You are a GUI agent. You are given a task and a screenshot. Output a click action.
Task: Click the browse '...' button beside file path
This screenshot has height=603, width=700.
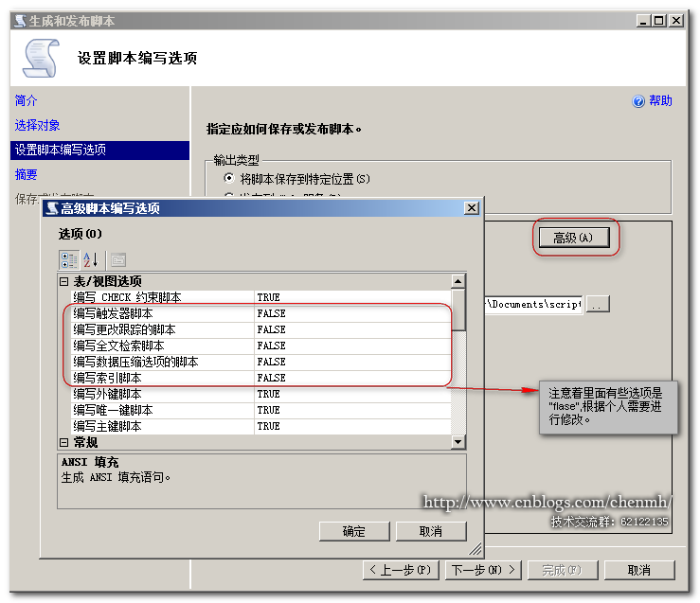(598, 304)
